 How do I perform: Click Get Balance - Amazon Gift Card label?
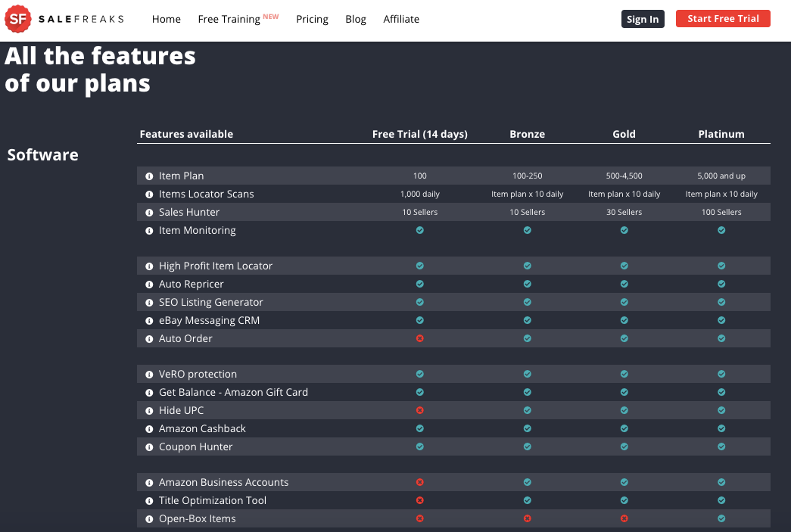coord(233,392)
